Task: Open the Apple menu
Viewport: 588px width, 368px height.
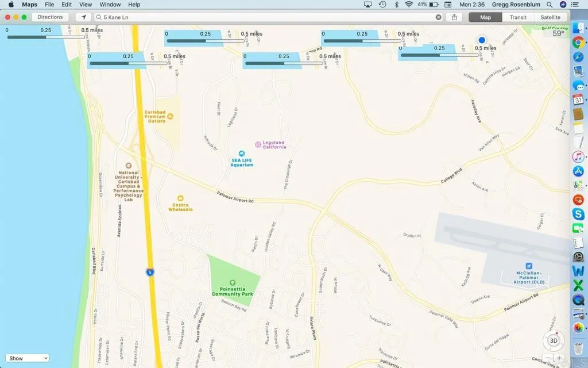Action: click(11, 5)
